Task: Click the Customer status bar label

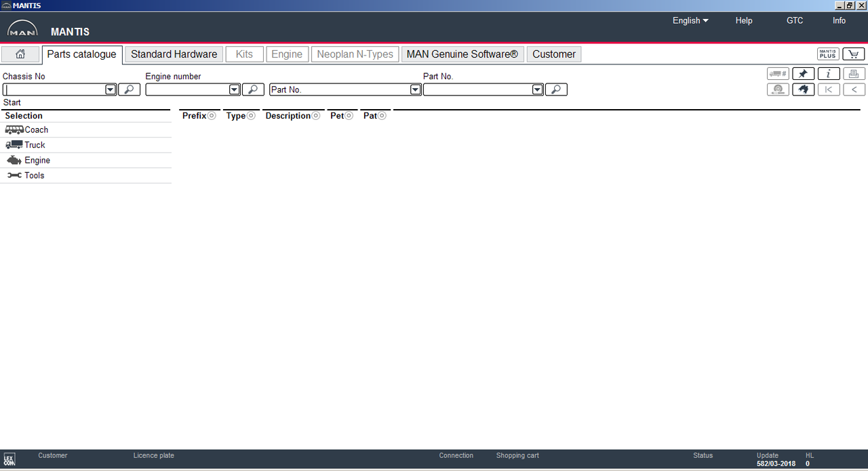Action: (x=53, y=455)
